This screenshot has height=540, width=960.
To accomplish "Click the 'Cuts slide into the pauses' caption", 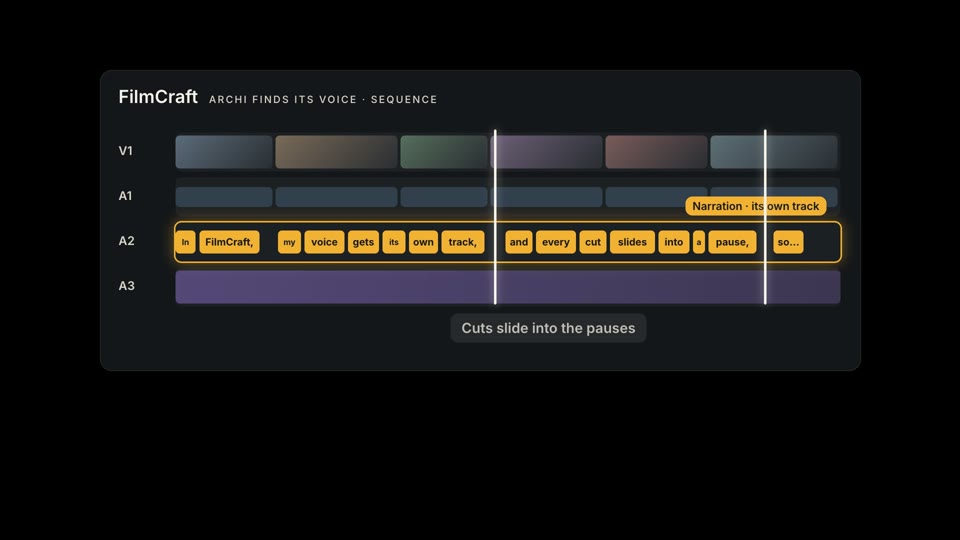I will coord(548,328).
